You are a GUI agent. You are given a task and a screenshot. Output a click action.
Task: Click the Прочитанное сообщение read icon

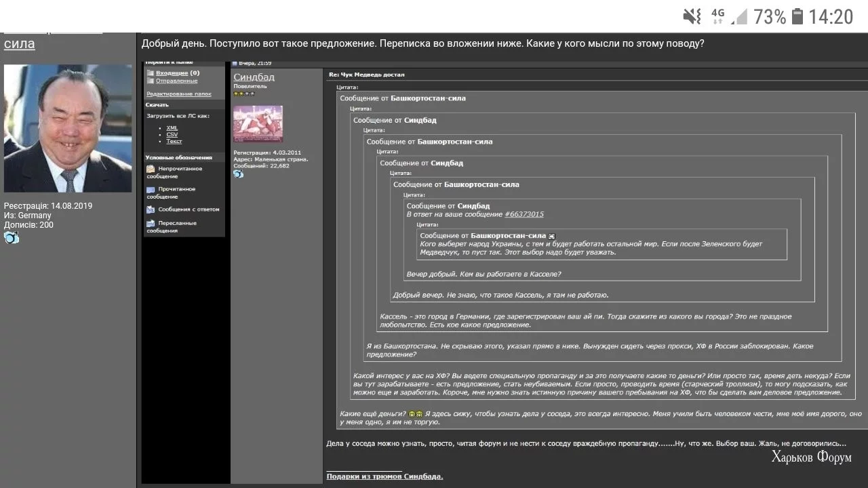(151, 189)
